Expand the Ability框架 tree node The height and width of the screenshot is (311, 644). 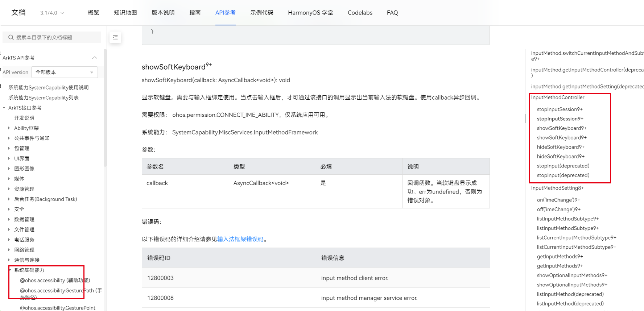[x=9, y=128]
